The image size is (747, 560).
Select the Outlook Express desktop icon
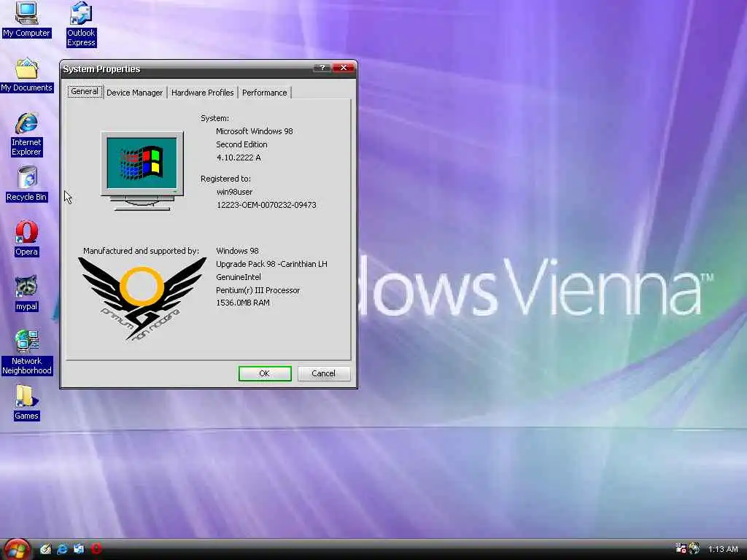tap(81, 24)
